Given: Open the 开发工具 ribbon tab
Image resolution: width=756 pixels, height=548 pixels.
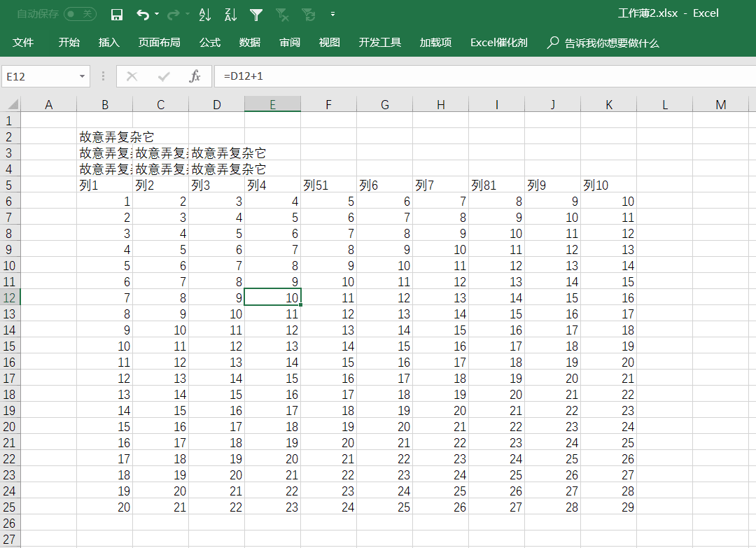Looking at the screenshot, I should (380, 43).
